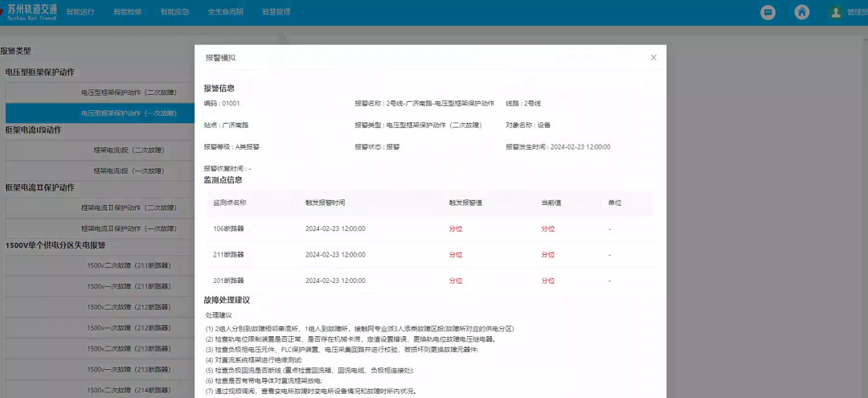Click the 报警信息 section heading
Screen dimensions: 868x398
(219, 88)
